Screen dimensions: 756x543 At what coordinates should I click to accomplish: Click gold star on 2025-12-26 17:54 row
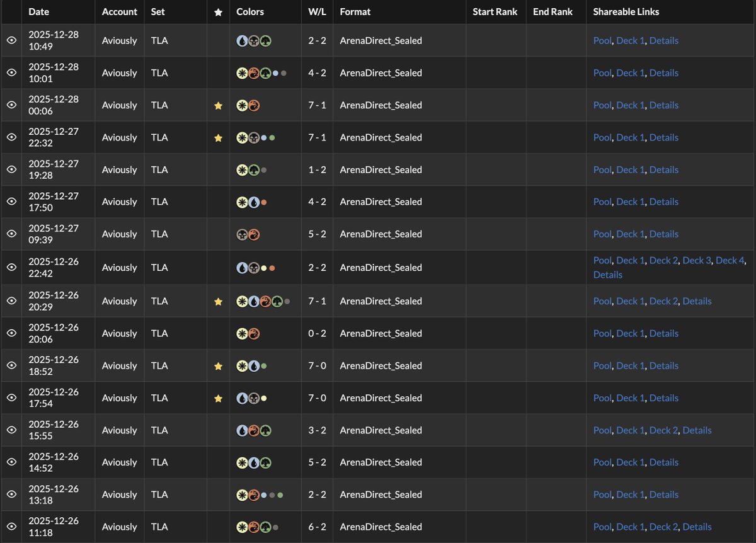coord(218,398)
